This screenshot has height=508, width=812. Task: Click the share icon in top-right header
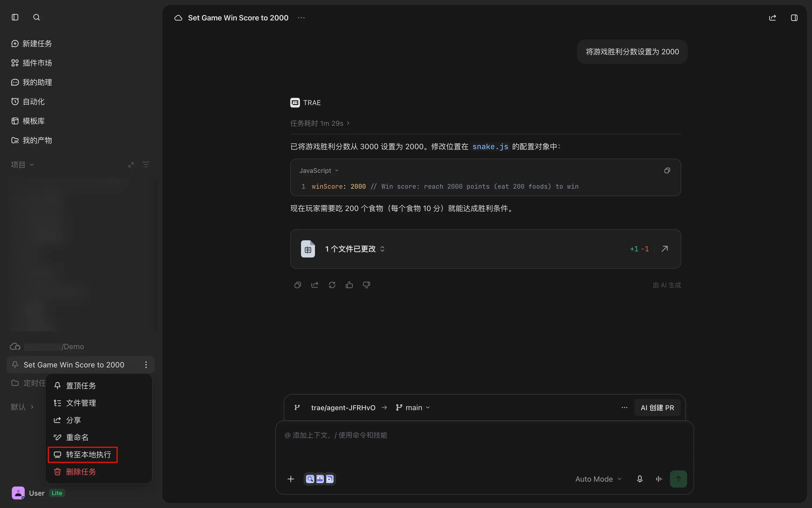773,18
